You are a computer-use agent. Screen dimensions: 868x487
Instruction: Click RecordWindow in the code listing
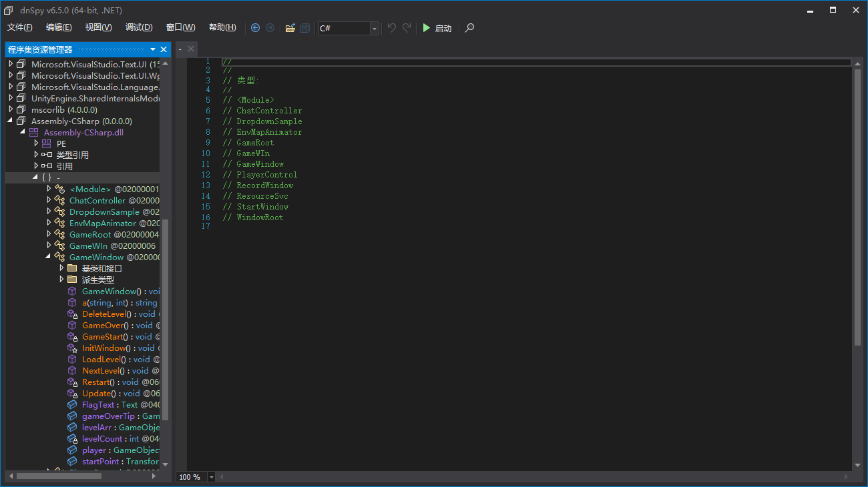264,185
